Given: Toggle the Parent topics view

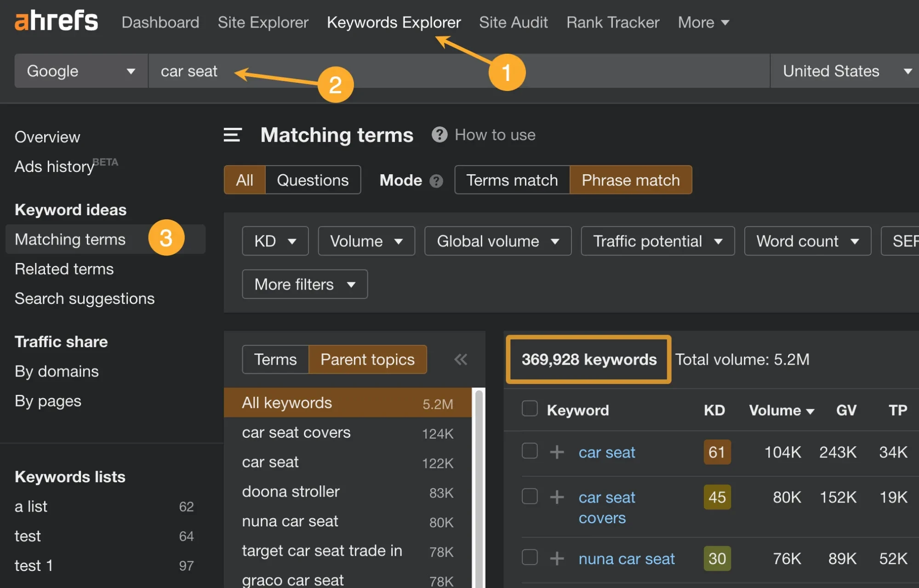Looking at the screenshot, I should [x=367, y=359].
